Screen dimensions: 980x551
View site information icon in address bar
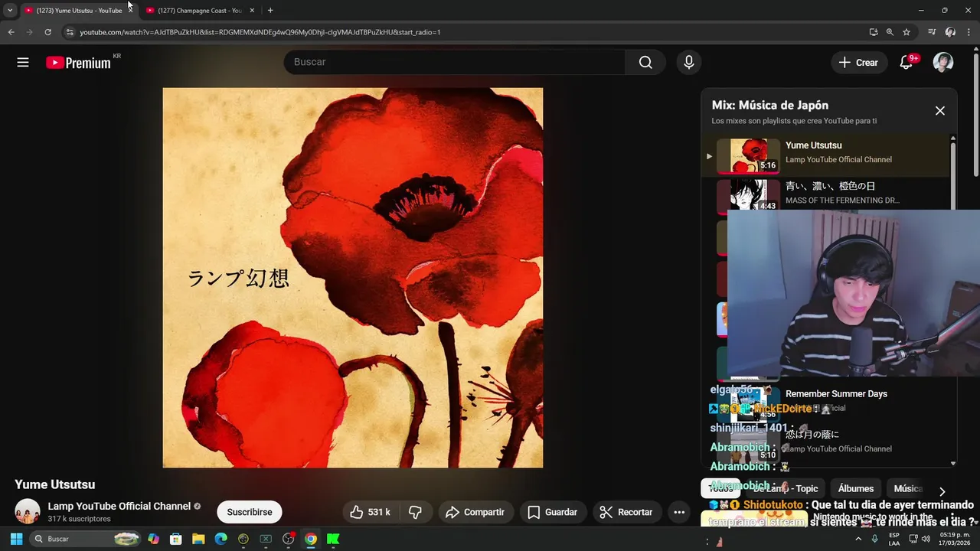click(70, 32)
